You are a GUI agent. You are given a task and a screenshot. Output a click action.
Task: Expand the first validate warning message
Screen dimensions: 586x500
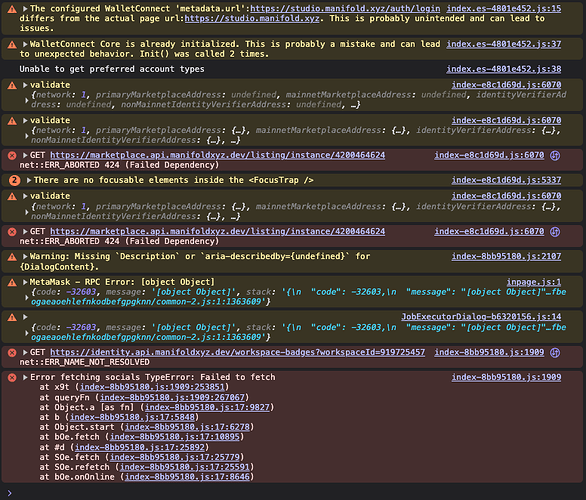[25, 85]
